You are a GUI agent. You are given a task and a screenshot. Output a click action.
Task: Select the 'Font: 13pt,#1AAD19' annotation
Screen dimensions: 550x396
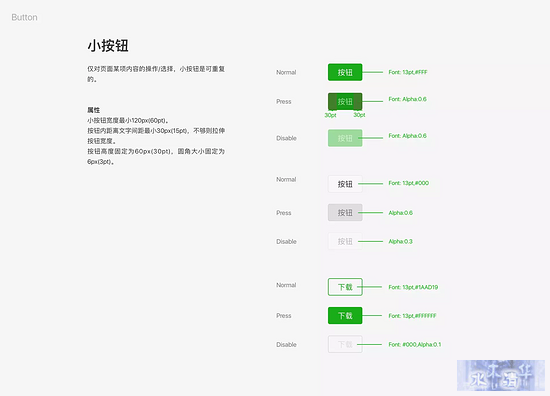point(413,287)
